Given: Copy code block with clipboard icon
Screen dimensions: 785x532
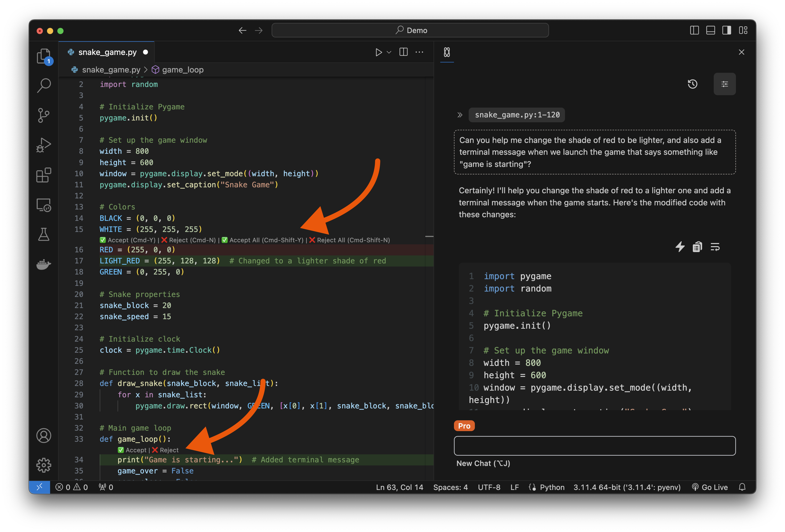Looking at the screenshot, I should pos(697,247).
